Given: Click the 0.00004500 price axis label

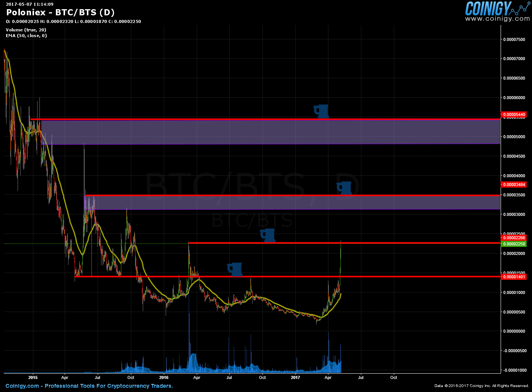Looking at the screenshot, I should [514, 156].
